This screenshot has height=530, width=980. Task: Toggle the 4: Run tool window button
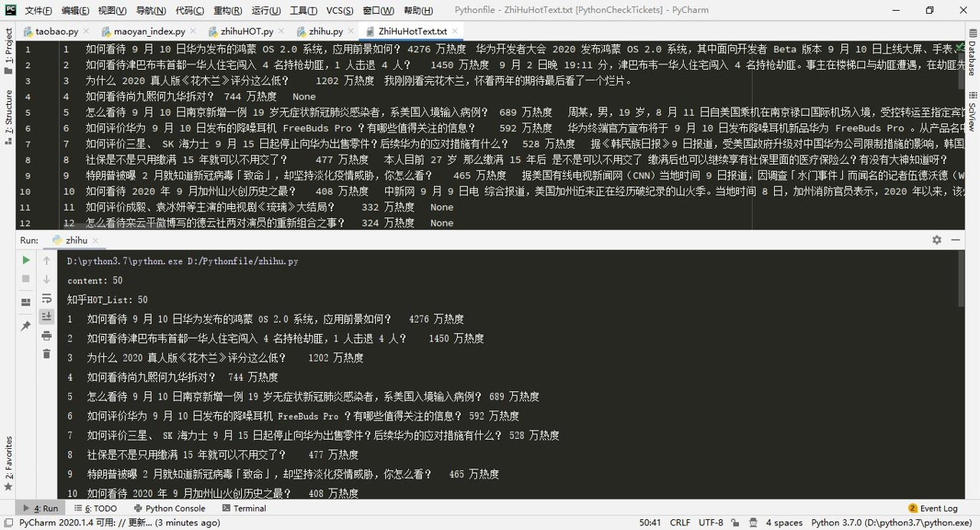click(40, 508)
